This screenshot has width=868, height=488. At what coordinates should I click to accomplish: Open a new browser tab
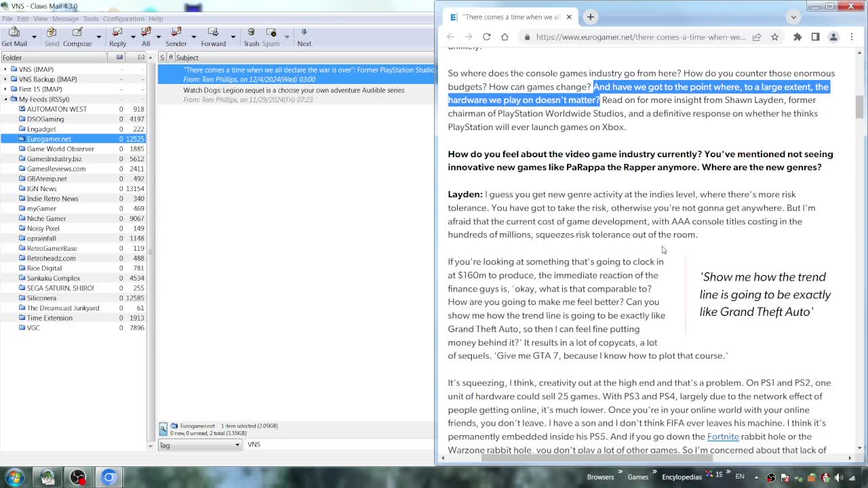click(x=590, y=17)
